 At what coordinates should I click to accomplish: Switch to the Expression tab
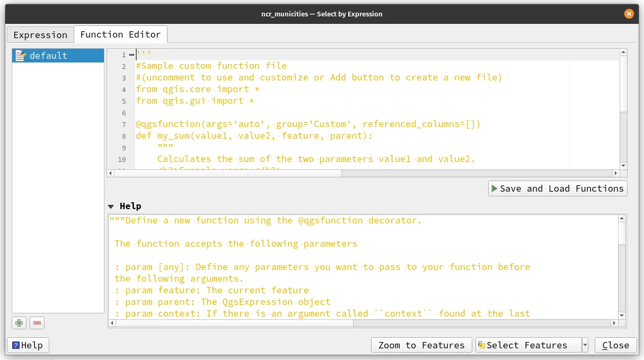40,34
